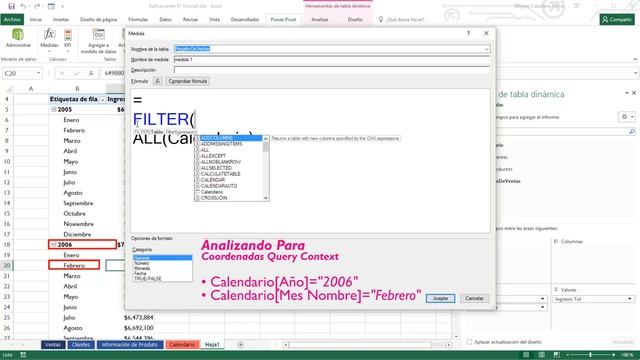Click the Cancelar button

[x=474, y=298]
